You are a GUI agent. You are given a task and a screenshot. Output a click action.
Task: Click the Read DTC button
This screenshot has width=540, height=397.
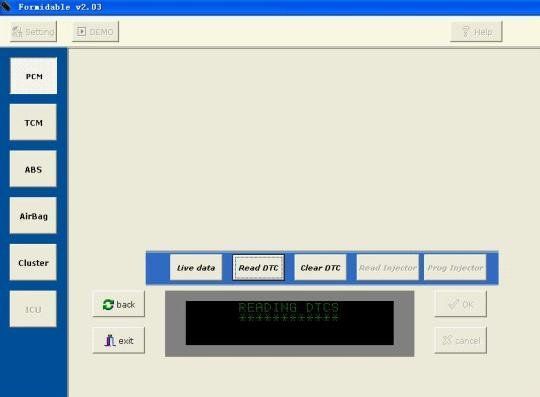[x=258, y=268]
